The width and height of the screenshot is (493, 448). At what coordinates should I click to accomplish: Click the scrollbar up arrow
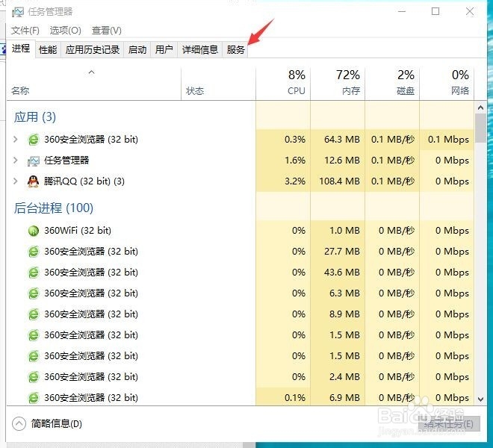(480, 108)
